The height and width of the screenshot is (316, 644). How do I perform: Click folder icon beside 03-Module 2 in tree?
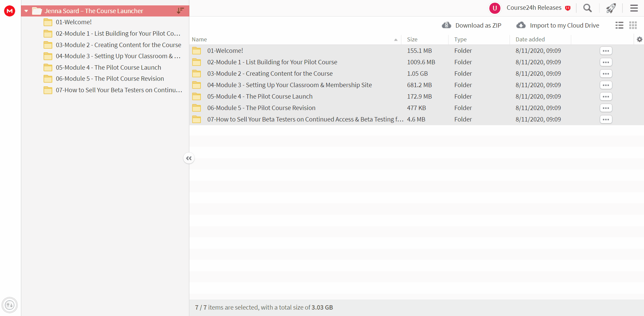click(48, 45)
